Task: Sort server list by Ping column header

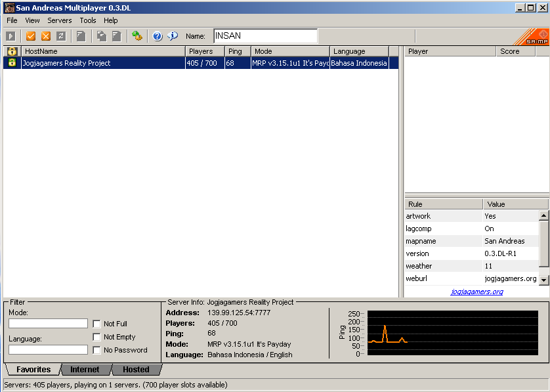Action: (x=238, y=51)
